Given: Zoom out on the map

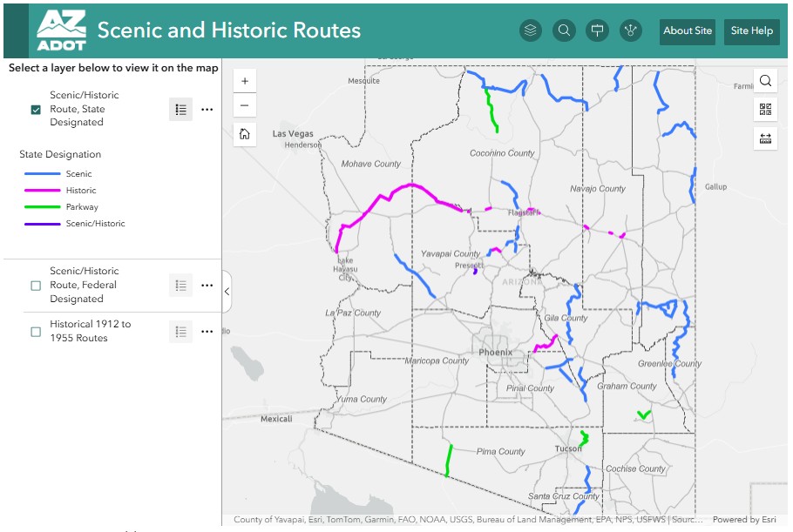Looking at the screenshot, I should point(245,105).
